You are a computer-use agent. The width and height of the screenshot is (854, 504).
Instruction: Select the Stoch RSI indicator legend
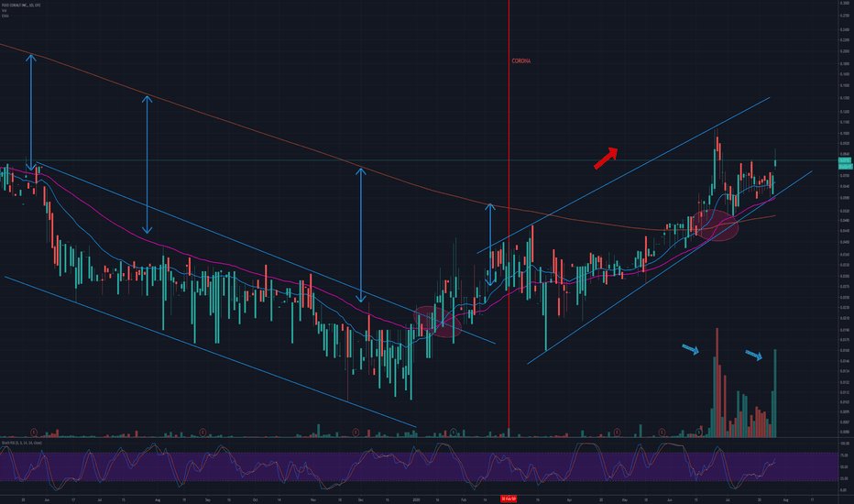point(21,443)
